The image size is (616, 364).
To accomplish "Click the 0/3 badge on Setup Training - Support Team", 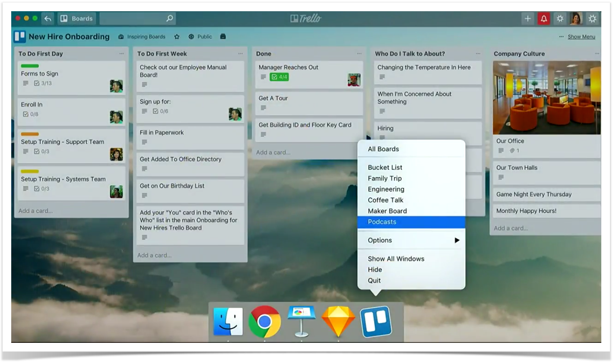I will 42,152.
